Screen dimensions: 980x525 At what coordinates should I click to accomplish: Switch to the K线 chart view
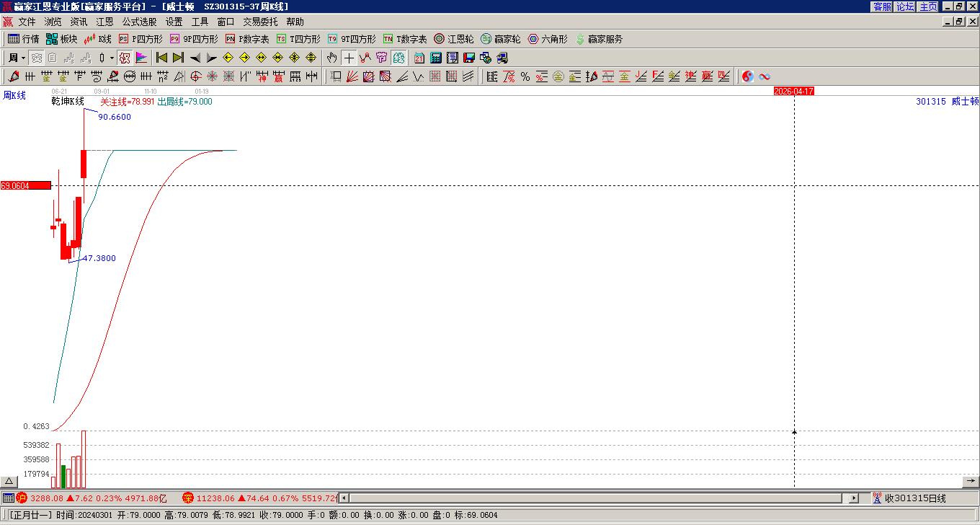97,39
